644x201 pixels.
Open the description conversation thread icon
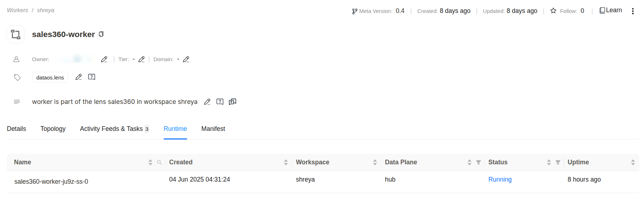click(x=233, y=102)
